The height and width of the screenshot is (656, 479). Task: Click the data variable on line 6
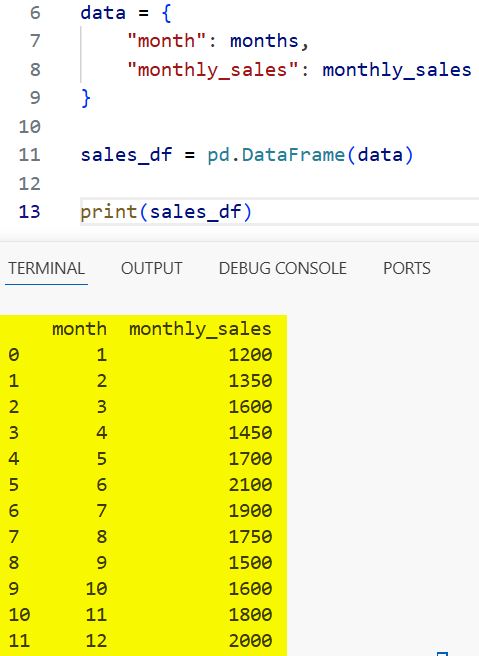[103, 13]
